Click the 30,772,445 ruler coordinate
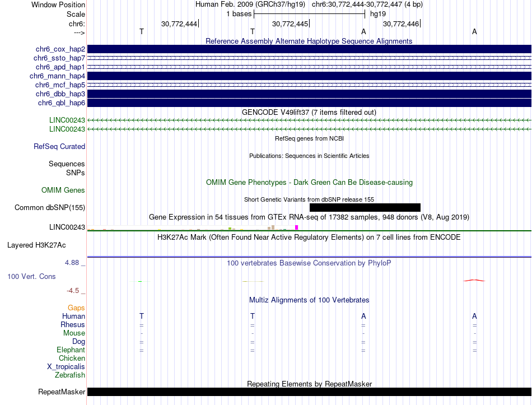The image size is (532, 405). 290,24
